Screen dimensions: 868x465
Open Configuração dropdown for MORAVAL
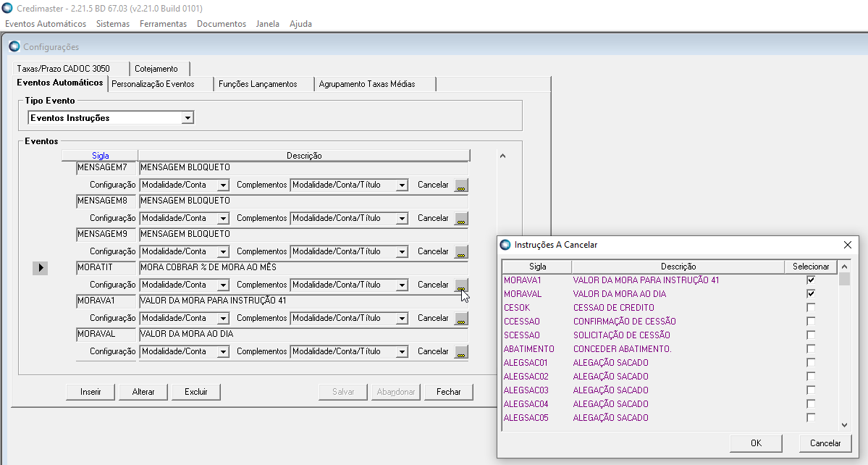[223, 351]
